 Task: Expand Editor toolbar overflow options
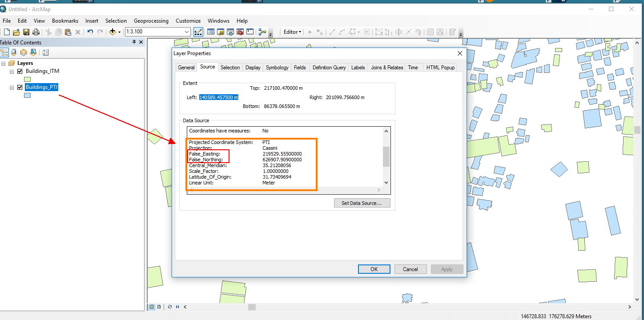[x=461, y=32]
